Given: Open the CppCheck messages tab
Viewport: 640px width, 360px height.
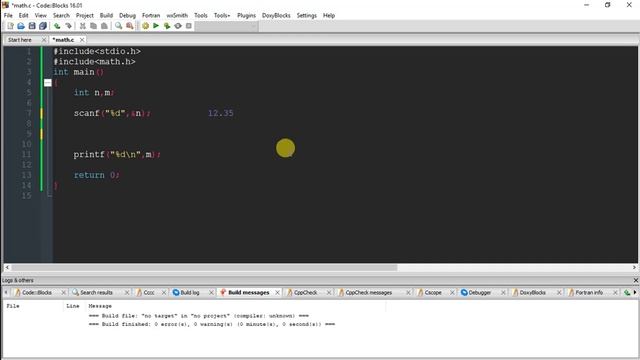Looking at the screenshot, I should click(x=369, y=293).
